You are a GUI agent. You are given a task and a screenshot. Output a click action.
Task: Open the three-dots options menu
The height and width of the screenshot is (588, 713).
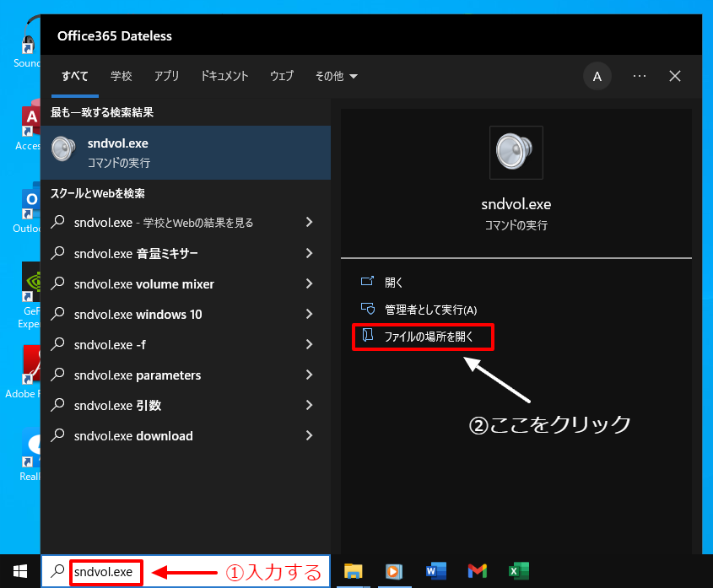tap(639, 76)
